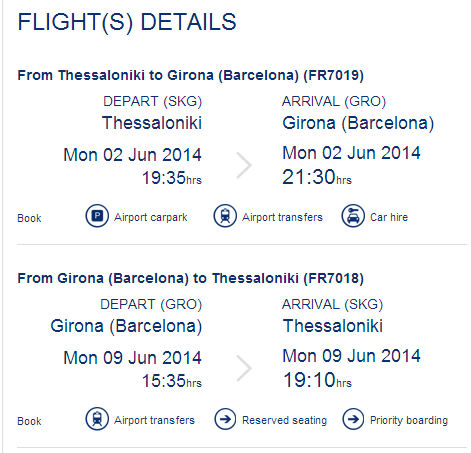Screen dimensions: 471x453
Task: Open the Airport transfers link for the Thessaloniki departure
Action: [282, 217]
